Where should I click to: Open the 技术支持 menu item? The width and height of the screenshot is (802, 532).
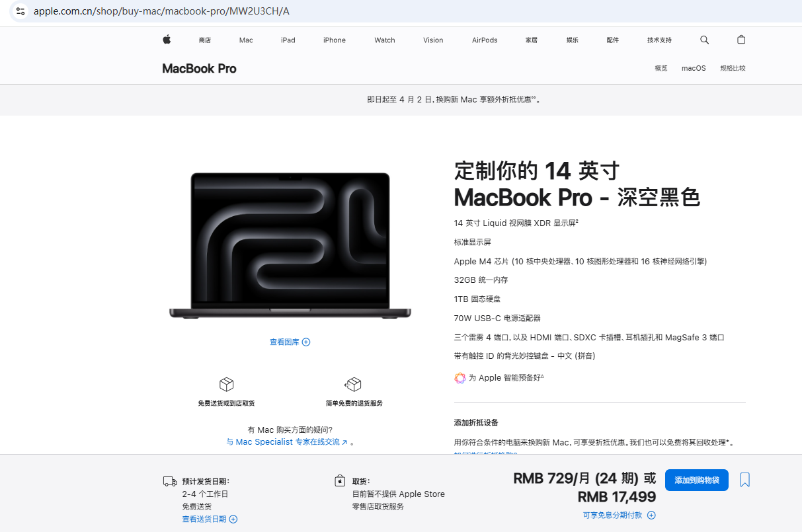pyautogui.click(x=659, y=40)
